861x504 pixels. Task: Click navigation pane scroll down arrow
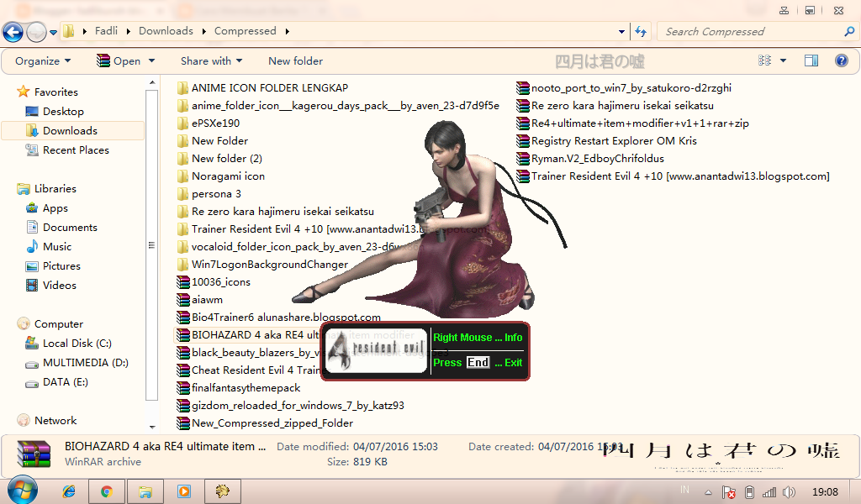[152, 427]
